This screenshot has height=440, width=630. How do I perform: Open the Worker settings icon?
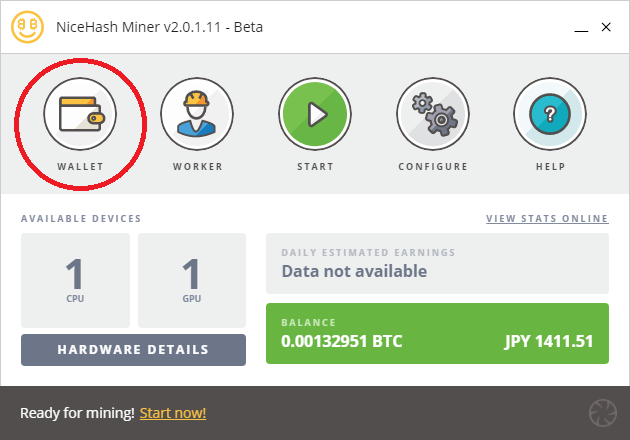point(197,114)
